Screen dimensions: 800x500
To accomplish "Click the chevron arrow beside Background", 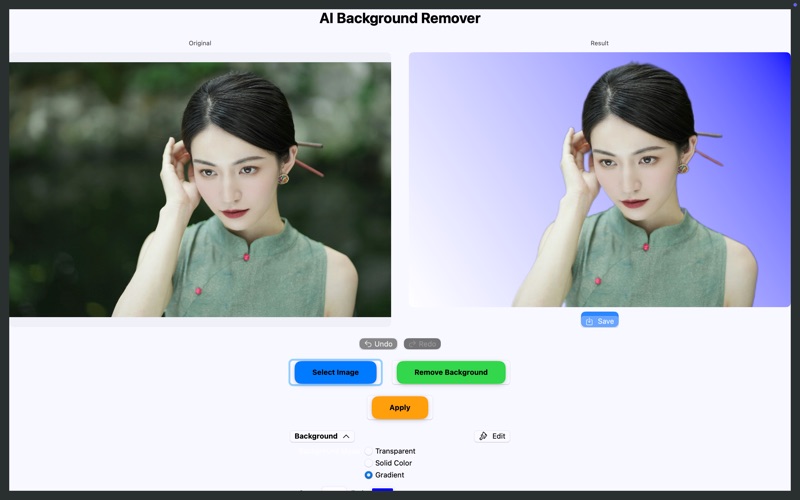I will click(x=346, y=436).
